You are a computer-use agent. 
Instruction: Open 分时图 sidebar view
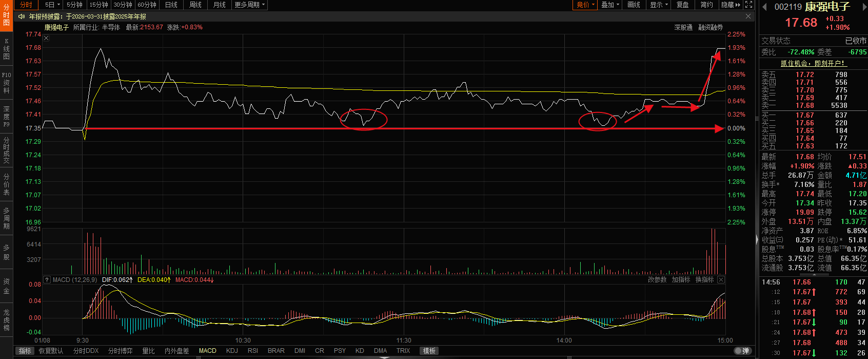coord(6,15)
